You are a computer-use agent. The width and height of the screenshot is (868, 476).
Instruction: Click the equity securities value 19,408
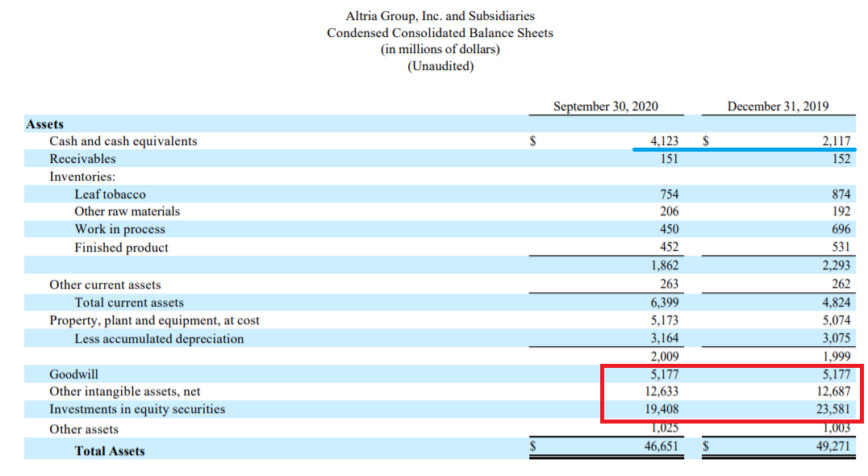pos(661,409)
